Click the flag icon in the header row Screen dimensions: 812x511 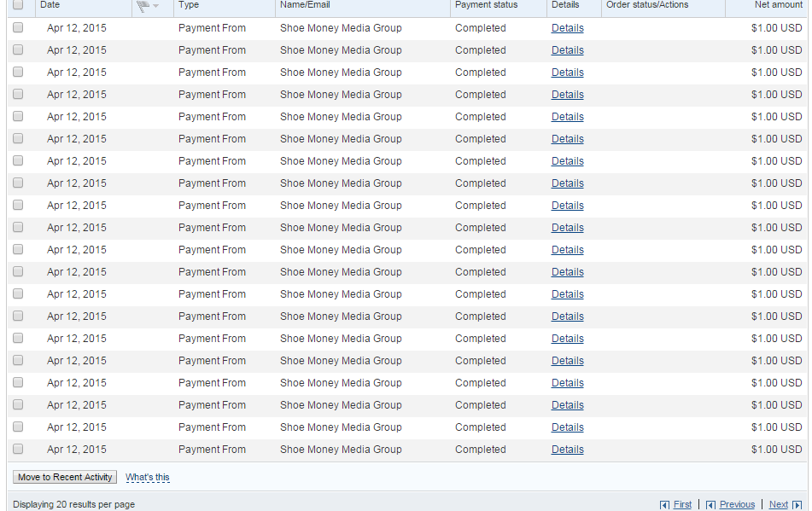[x=143, y=6]
